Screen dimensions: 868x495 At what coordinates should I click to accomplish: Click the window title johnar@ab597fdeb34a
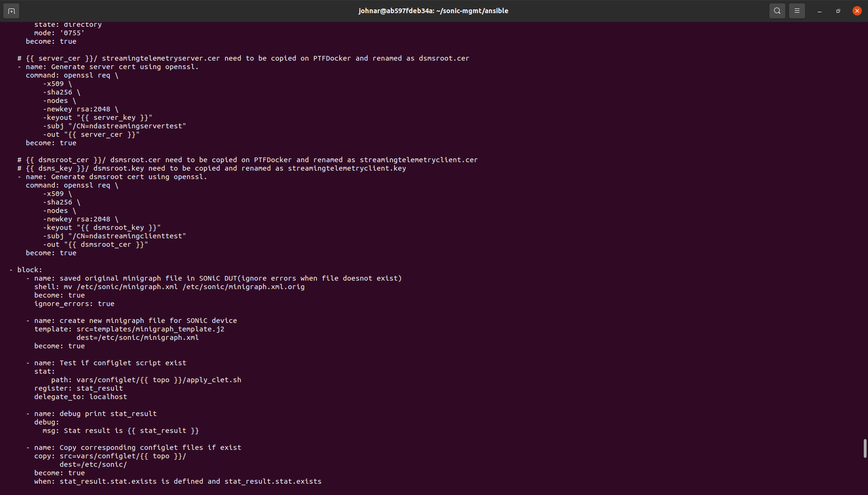click(x=433, y=11)
